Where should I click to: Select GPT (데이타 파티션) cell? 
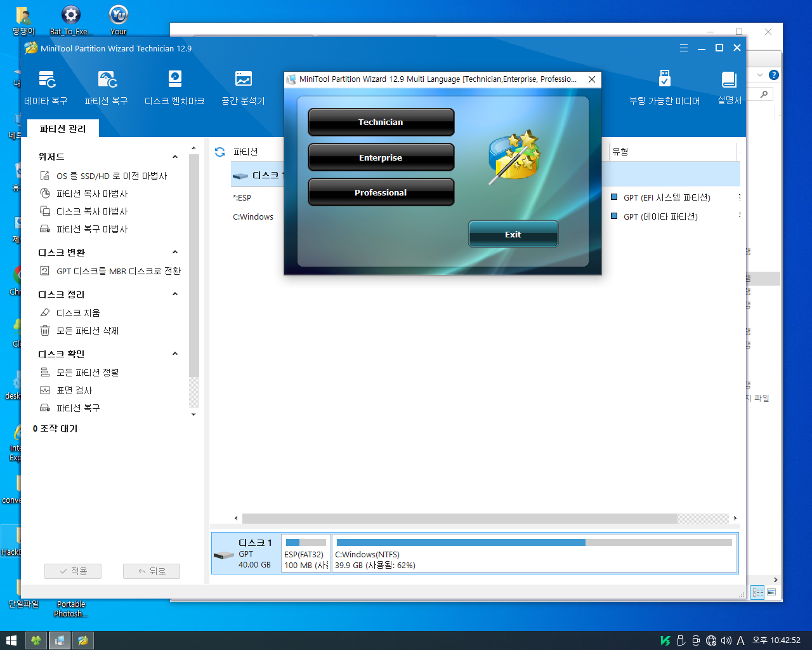click(x=660, y=216)
